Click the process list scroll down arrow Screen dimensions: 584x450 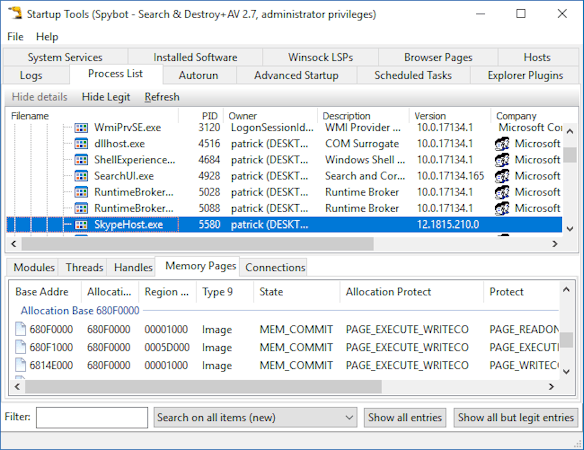click(569, 229)
